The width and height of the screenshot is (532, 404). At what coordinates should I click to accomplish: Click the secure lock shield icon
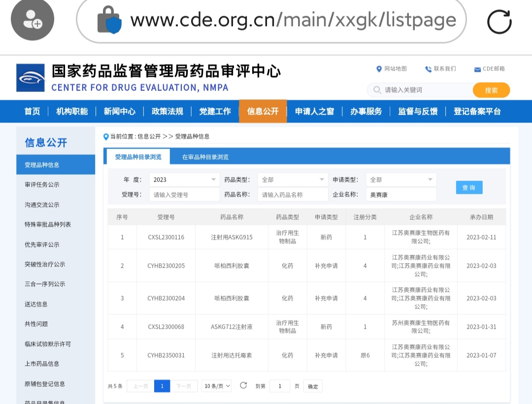109,20
